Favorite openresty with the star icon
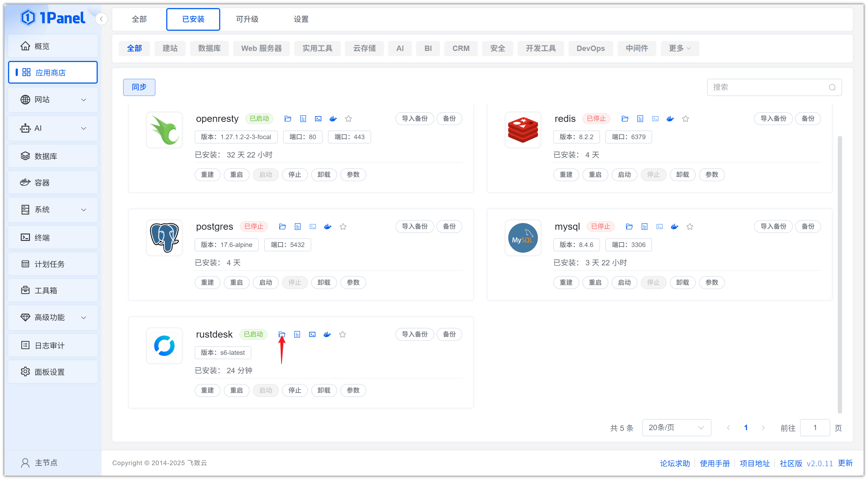The image size is (868, 480). (x=348, y=118)
